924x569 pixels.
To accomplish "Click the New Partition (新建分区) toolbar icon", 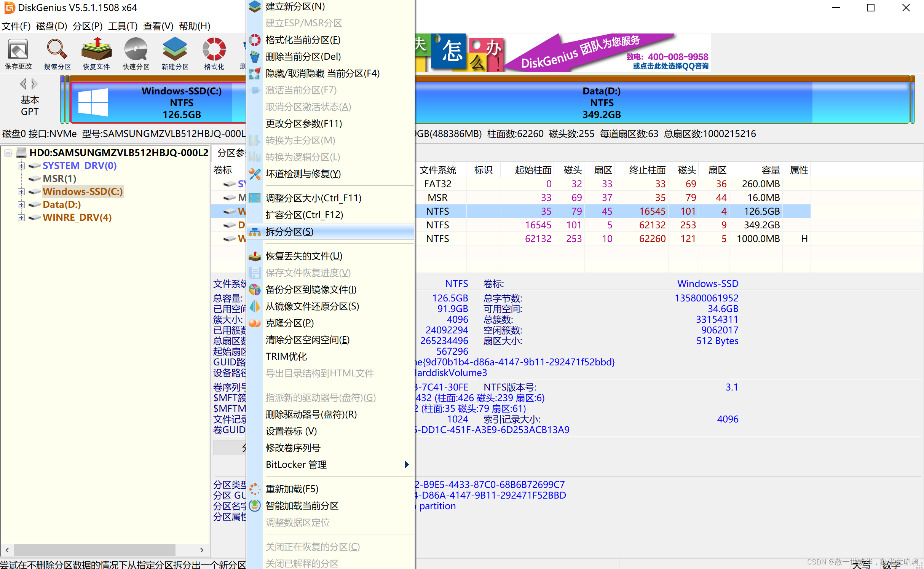I will click(x=175, y=49).
